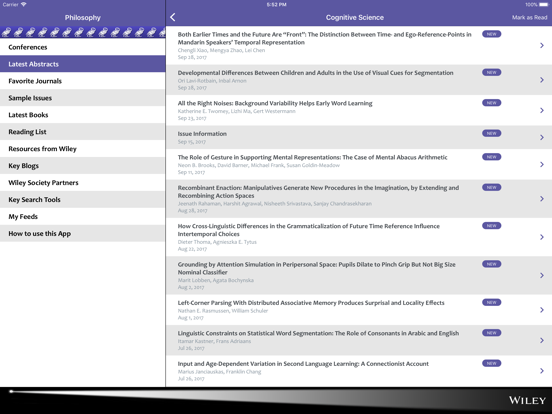
Task: Go to Latest Books
Action: point(83,114)
